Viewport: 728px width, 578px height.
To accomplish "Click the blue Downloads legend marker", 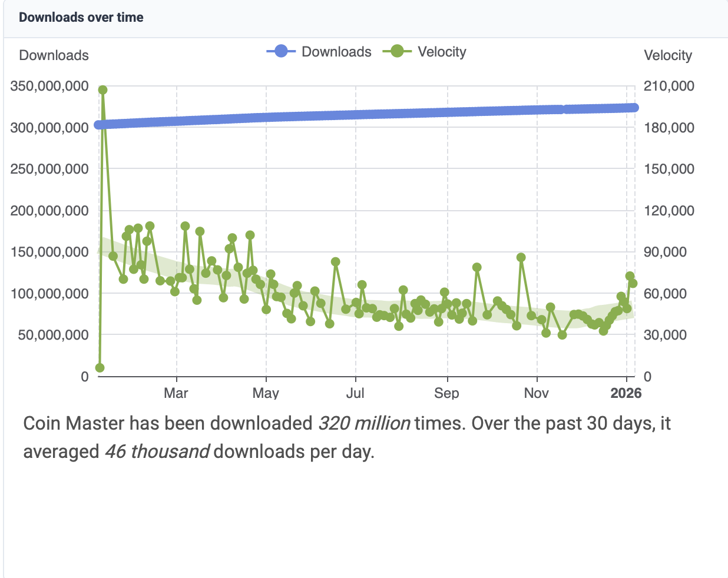I will pyautogui.click(x=281, y=52).
